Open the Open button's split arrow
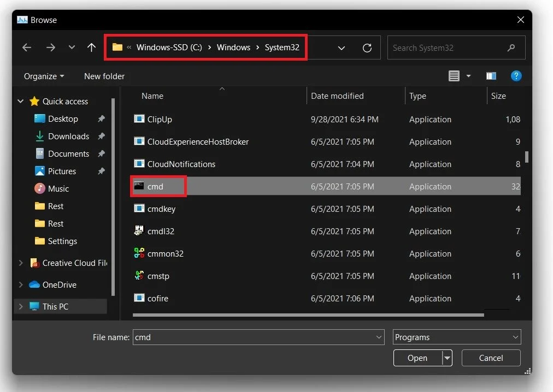This screenshot has width=553, height=392. (x=447, y=358)
